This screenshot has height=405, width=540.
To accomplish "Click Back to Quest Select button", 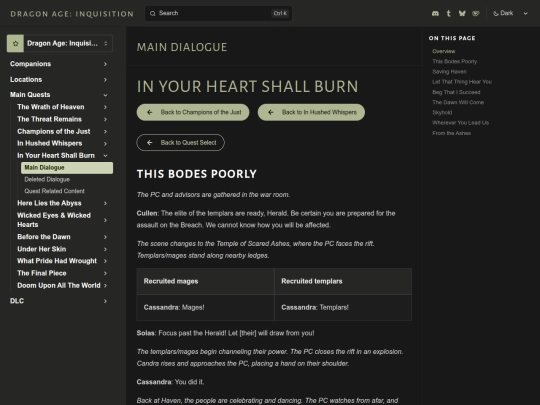I will click(180, 143).
